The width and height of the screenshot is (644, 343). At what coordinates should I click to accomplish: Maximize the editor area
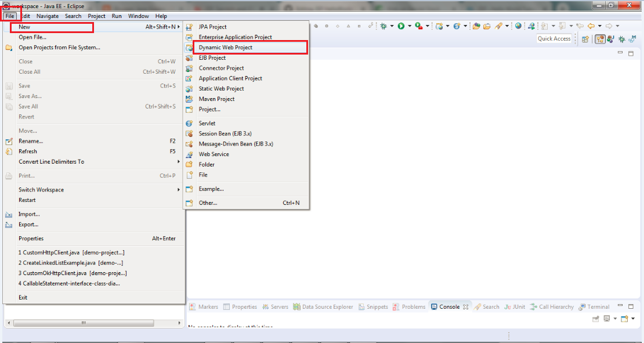click(631, 53)
